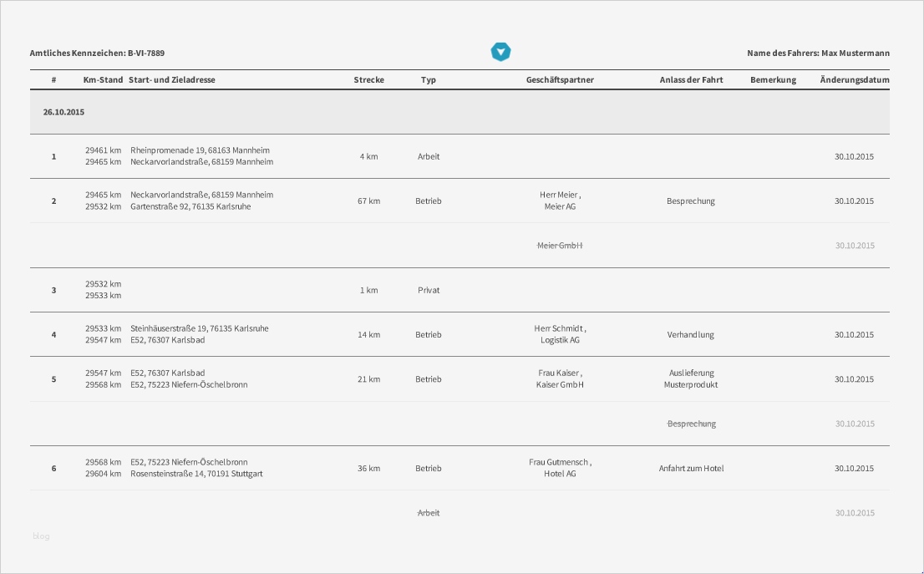Click the "Anlass der Fahrt" column header

691,80
